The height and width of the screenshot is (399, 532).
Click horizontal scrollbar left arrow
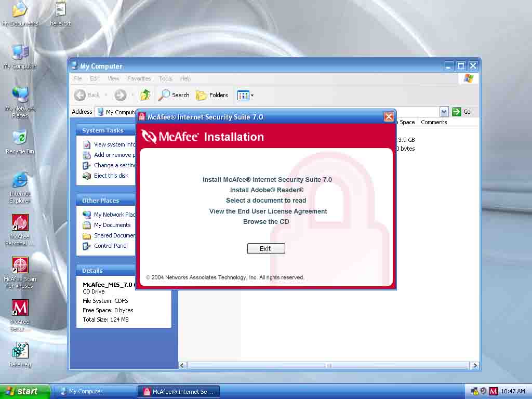click(x=182, y=365)
